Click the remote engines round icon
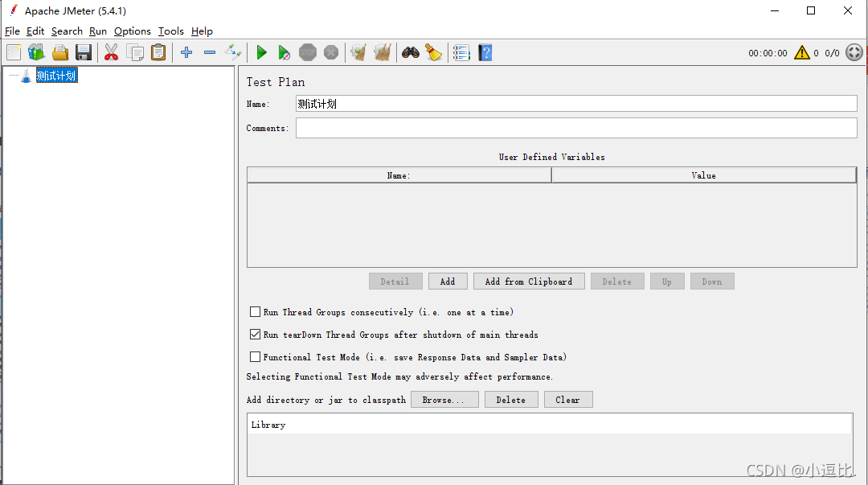Viewport: 868px width, 485px height. 854,52
